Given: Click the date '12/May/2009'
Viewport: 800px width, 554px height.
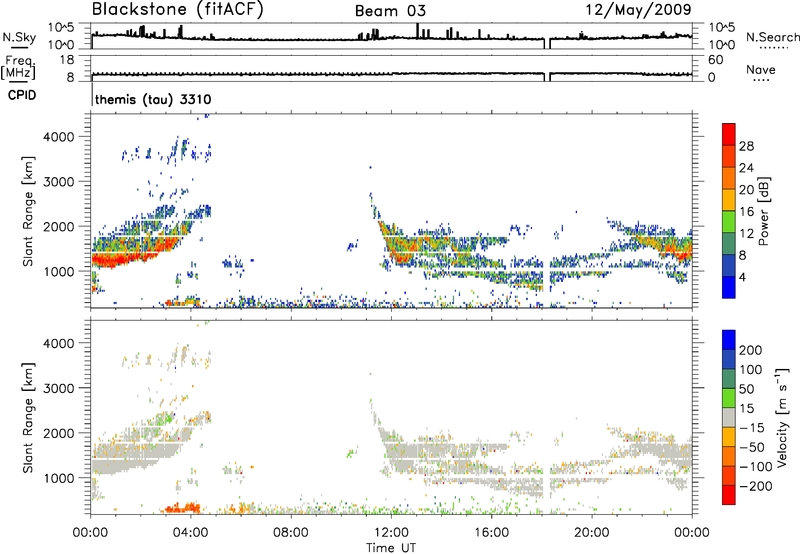Looking at the screenshot, I should tap(638, 9).
